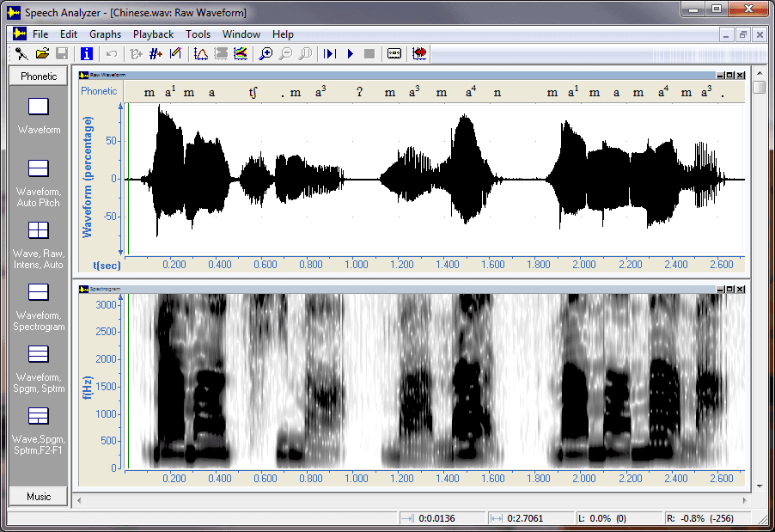
Task: Open the Playback menu
Action: pyautogui.click(x=153, y=34)
